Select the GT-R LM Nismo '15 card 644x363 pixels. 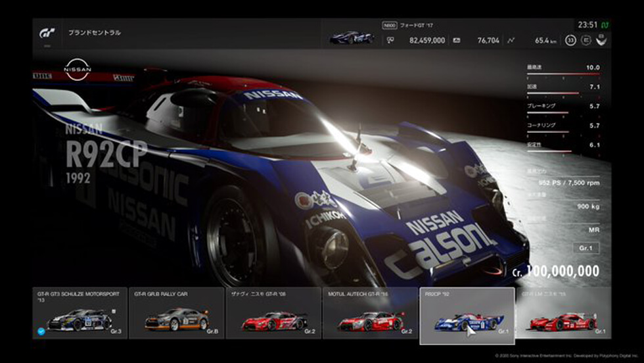click(x=564, y=313)
